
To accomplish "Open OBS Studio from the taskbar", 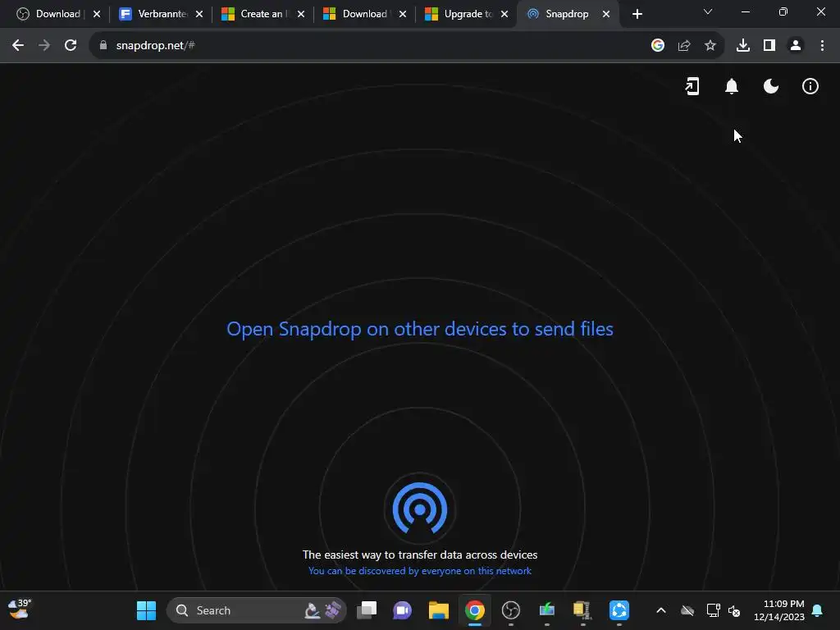I will [510, 610].
